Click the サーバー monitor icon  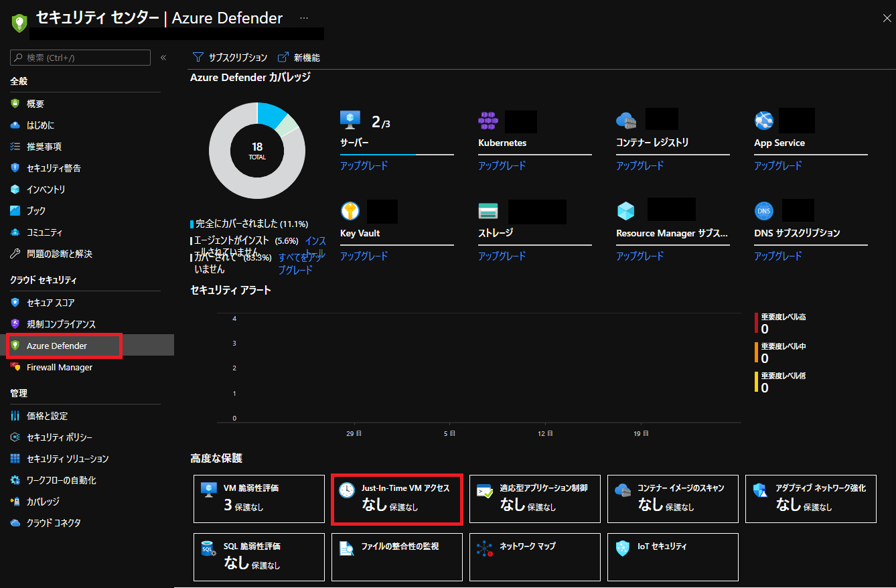click(351, 120)
